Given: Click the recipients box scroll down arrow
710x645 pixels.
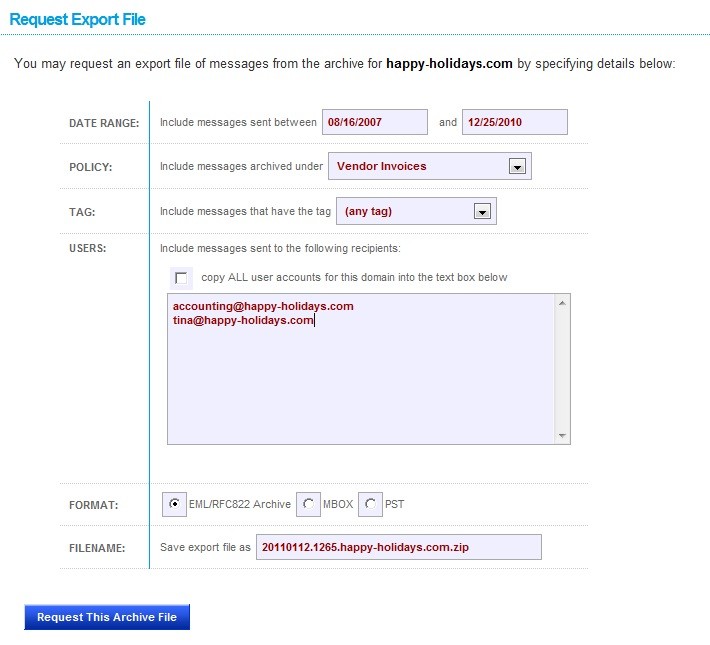Looking at the screenshot, I should point(562,435).
